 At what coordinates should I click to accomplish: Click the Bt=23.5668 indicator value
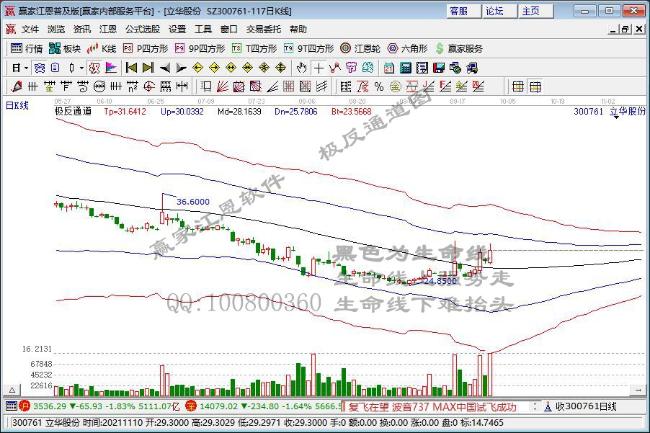click(352, 111)
